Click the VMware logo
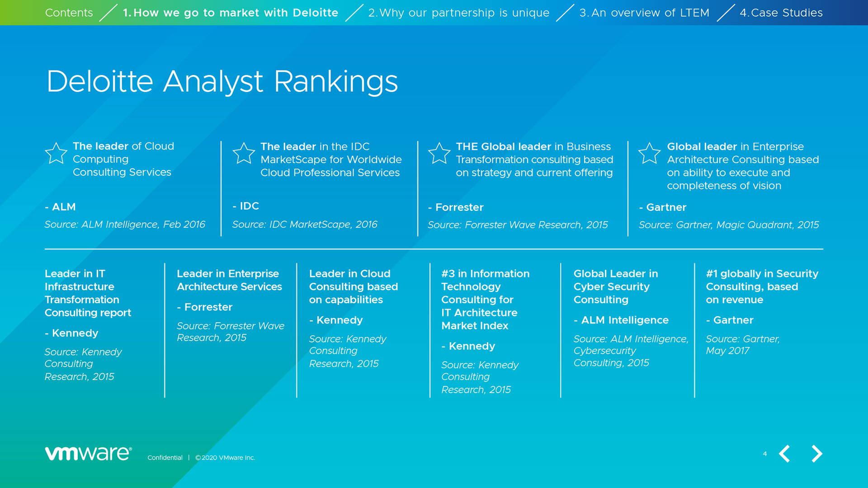This screenshot has height=488, width=868. (x=88, y=453)
